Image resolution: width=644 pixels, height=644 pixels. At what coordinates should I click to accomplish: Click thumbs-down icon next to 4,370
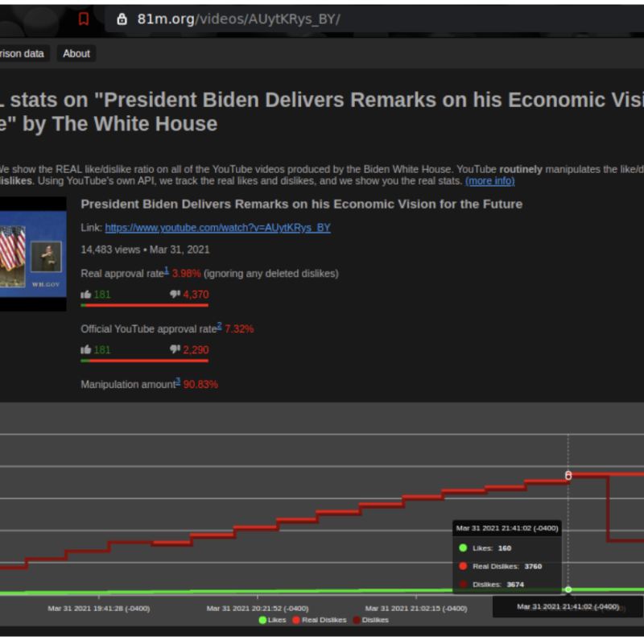click(x=175, y=295)
